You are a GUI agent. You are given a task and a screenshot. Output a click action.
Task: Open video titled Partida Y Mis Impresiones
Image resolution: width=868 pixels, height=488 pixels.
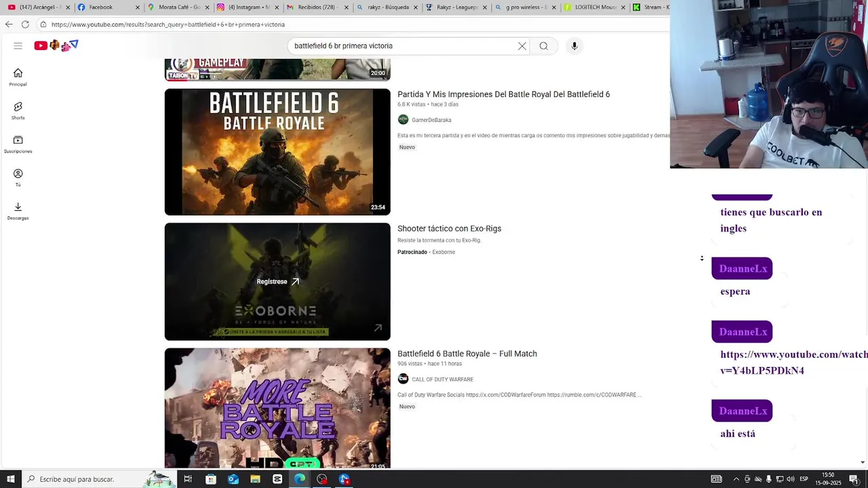pos(503,94)
